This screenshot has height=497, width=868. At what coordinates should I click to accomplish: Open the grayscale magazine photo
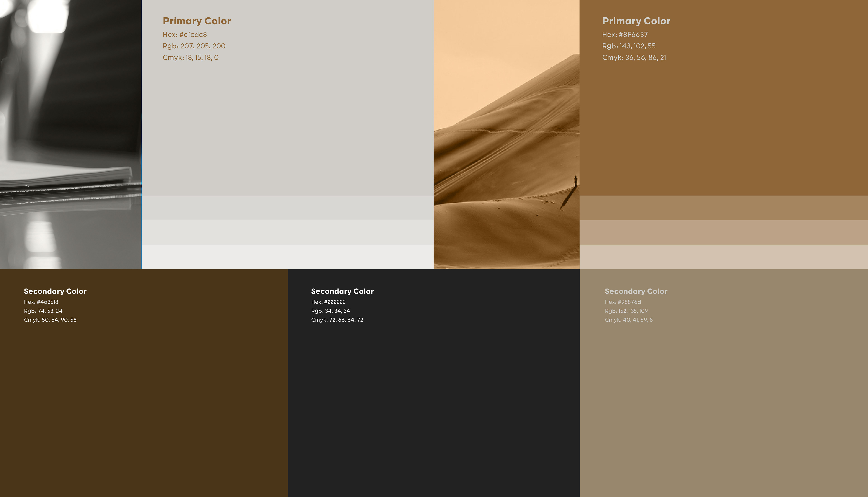point(71,135)
